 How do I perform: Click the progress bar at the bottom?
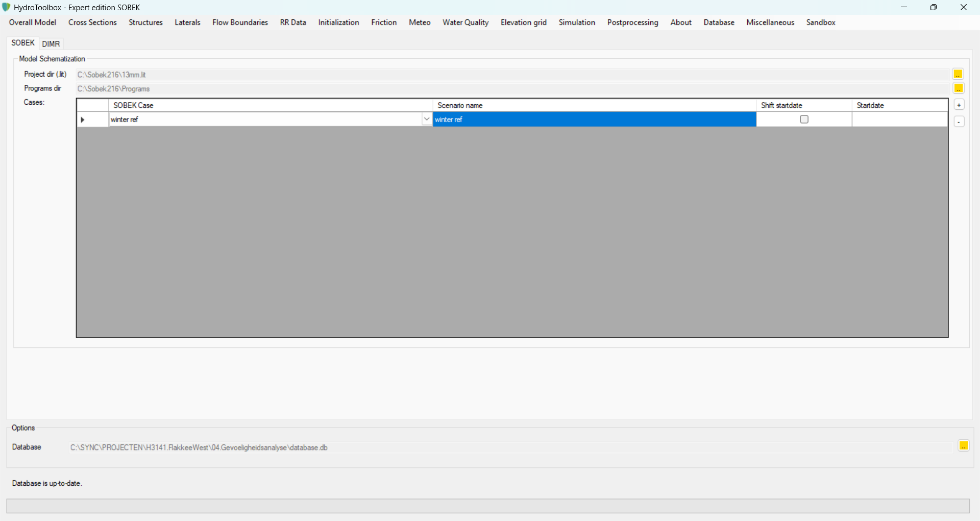487,506
